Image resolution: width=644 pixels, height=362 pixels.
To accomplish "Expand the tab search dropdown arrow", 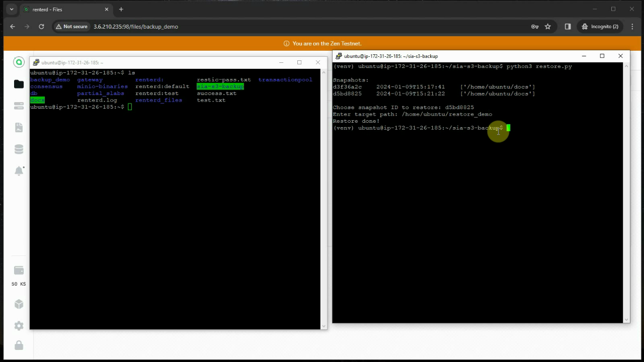I will point(12,9).
